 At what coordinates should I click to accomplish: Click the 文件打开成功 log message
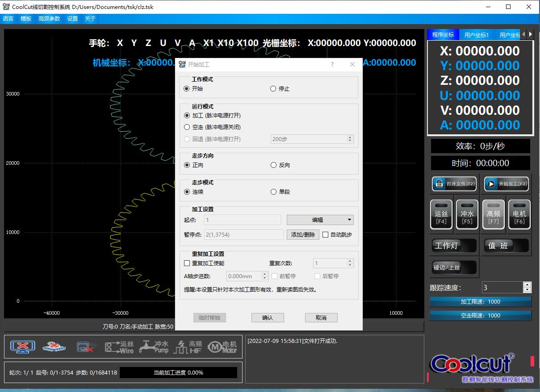(x=293, y=341)
